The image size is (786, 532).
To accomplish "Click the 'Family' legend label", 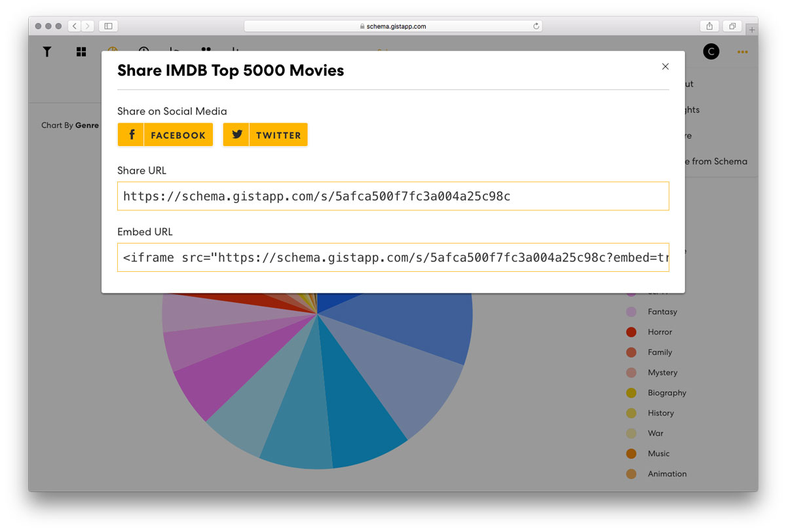I will pyautogui.click(x=660, y=352).
